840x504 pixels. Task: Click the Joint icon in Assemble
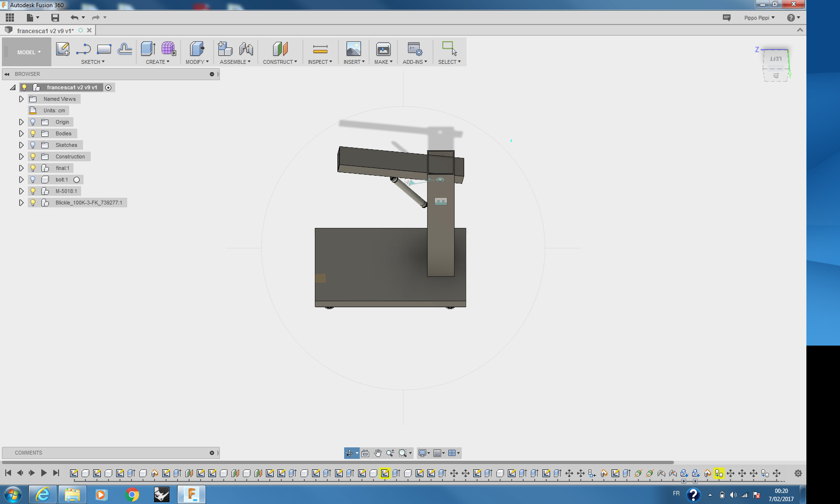coord(246,49)
